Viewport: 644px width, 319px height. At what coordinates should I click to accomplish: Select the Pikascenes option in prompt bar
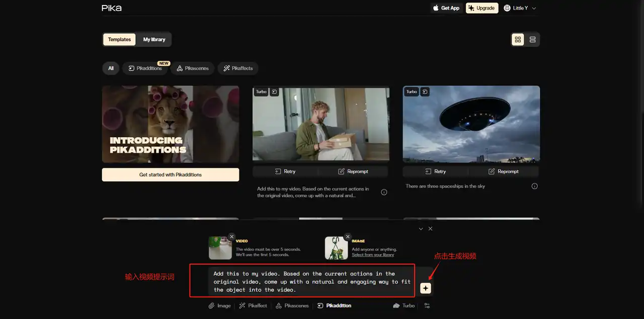[x=292, y=305]
